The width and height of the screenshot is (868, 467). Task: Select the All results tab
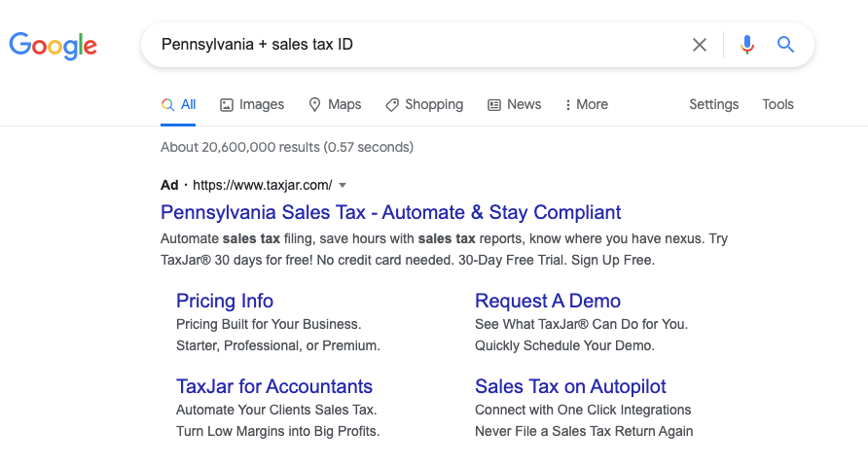pos(179,105)
